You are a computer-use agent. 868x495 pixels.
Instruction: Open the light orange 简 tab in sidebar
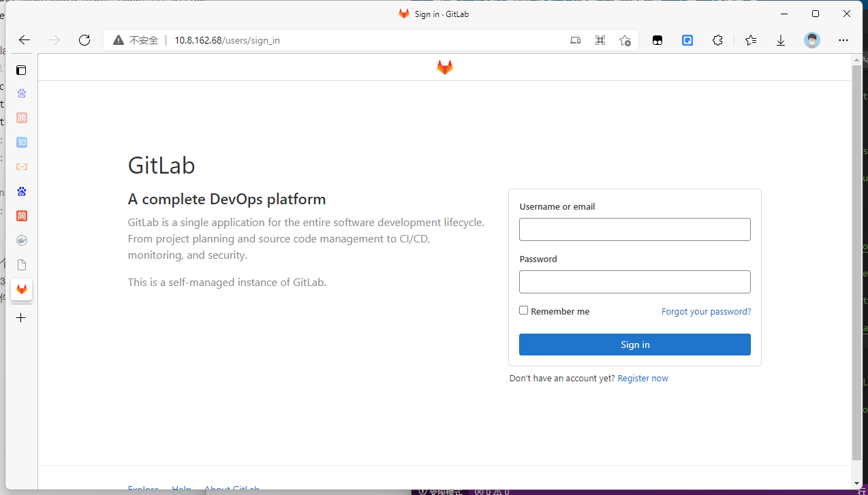click(22, 118)
